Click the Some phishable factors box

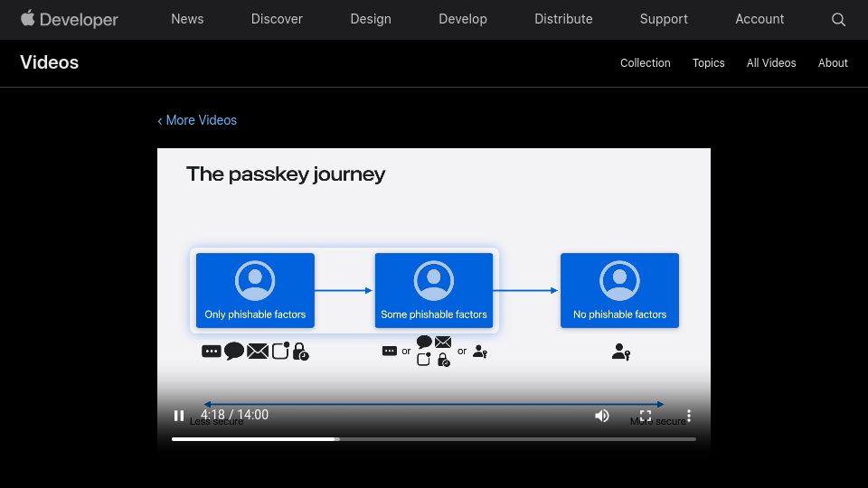pos(434,290)
